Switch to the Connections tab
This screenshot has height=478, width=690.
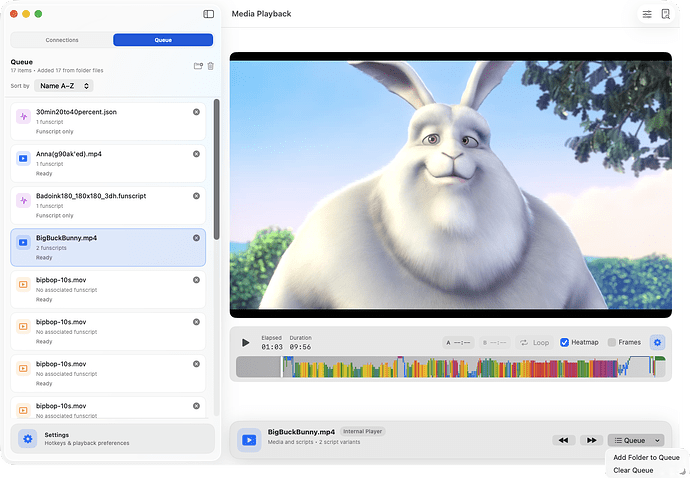pyautogui.click(x=62, y=40)
